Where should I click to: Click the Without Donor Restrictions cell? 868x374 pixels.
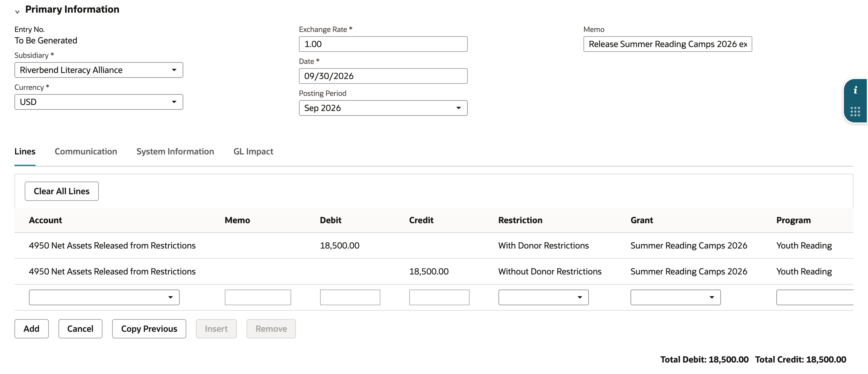550,271
